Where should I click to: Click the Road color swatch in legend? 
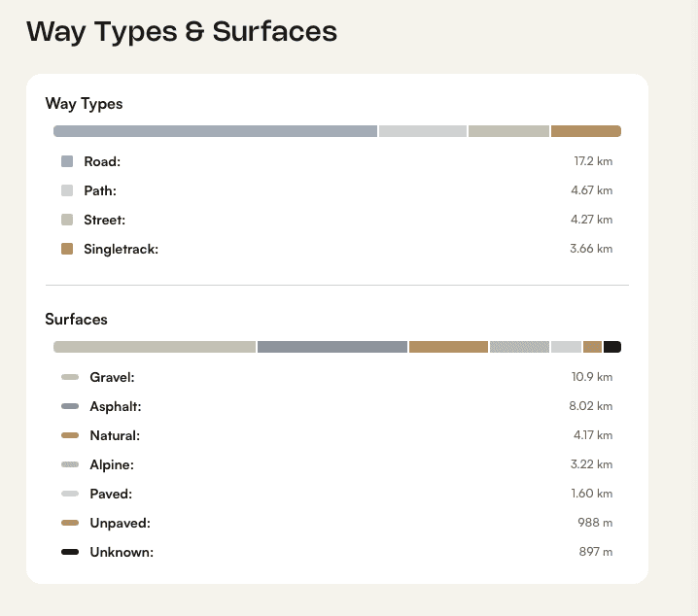coord(67,161)
